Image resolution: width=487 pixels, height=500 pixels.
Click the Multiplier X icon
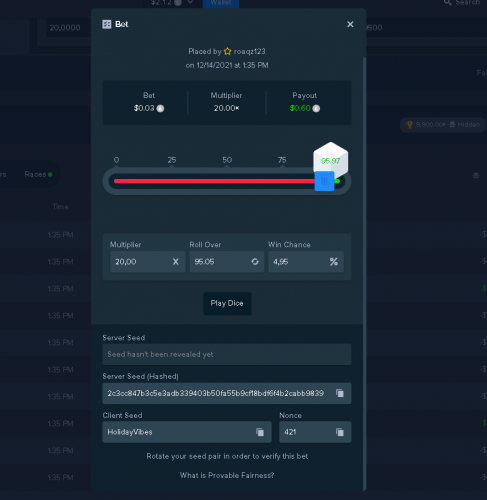pos(176,262)
